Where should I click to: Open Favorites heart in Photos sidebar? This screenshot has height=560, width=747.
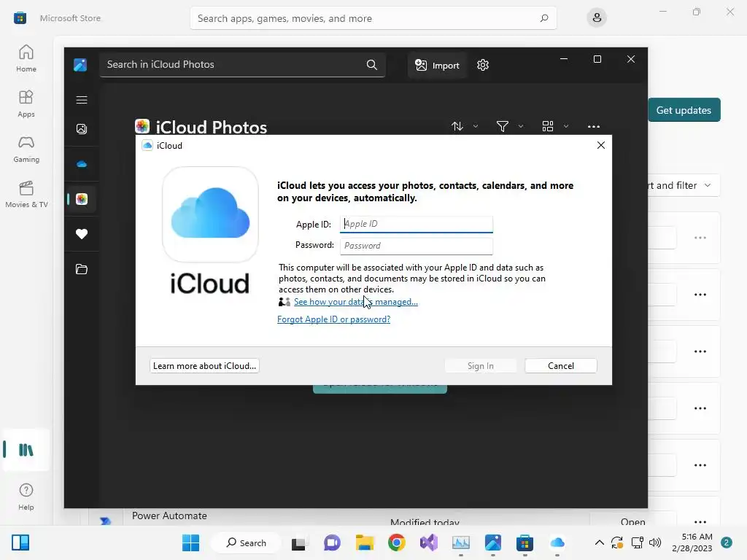(x=82, y=234)
